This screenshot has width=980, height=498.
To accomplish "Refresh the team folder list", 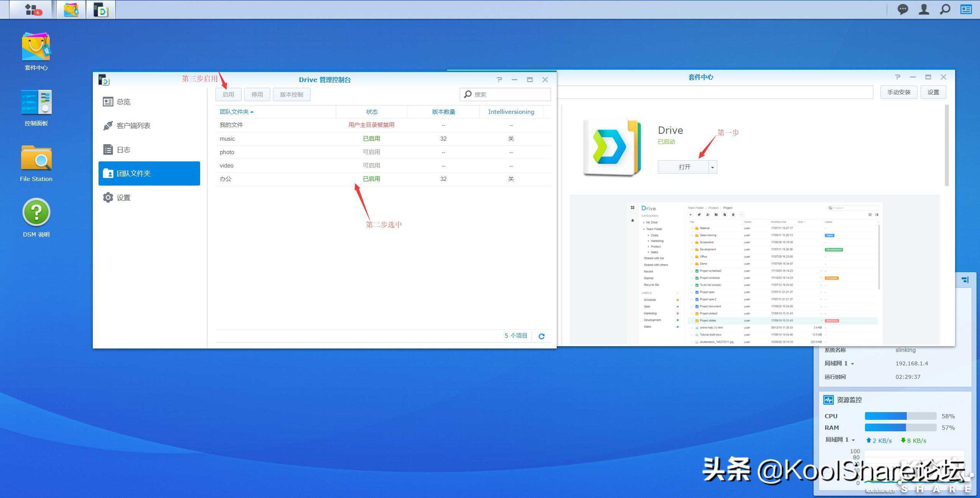I will pyautogui.click(x=541, y=336).
